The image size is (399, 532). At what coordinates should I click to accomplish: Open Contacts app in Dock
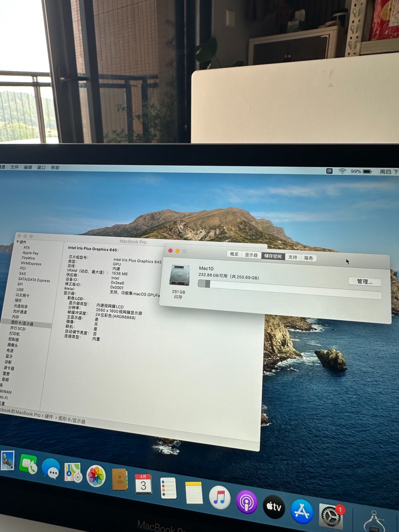click(120, 480)
